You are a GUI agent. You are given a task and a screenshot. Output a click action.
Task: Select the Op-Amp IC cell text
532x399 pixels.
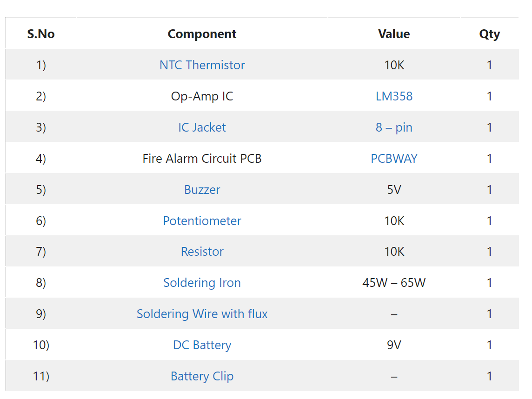coord(202,96)
